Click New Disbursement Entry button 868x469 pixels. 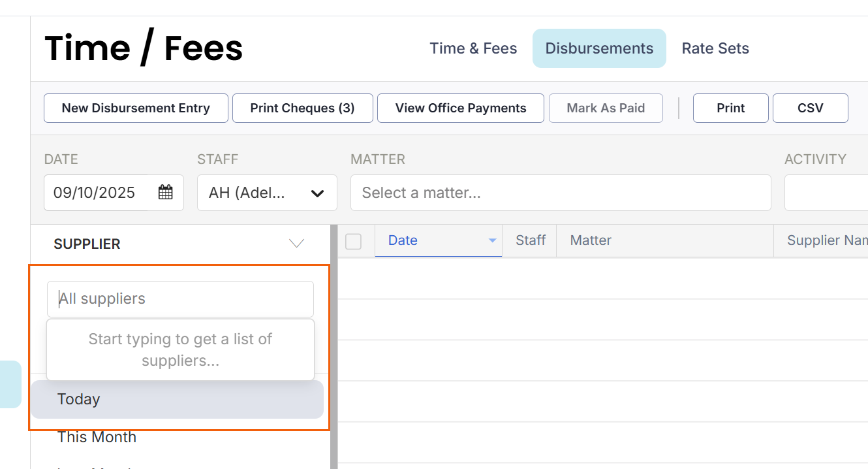click(136, 108)
